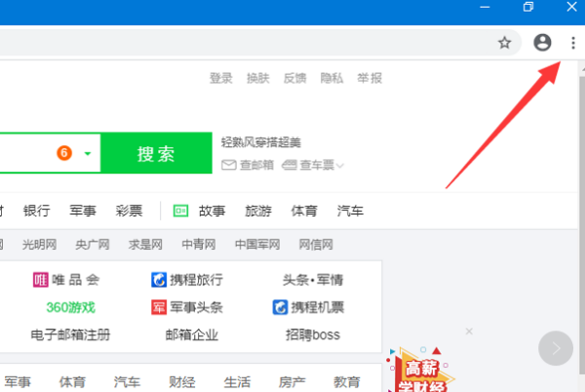Open the 反馈 feedback link
Viewport: 585px width, 392px height.
pyautogui.click(x=294, y=78)
